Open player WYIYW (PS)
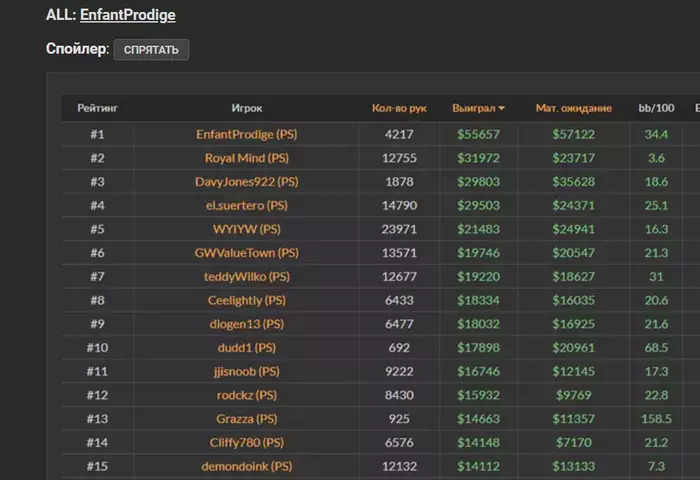This screenshot has height=480, width=700. [x=247, y=229]
